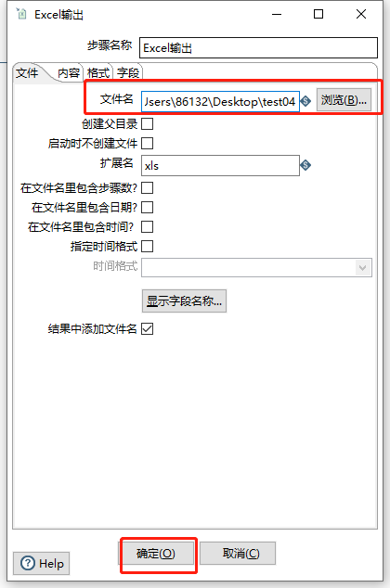Image resolution: width=390 pixels, height=588 pixels.
Task: Confirm with the 确定(O) button
Action: pos(156,553)
